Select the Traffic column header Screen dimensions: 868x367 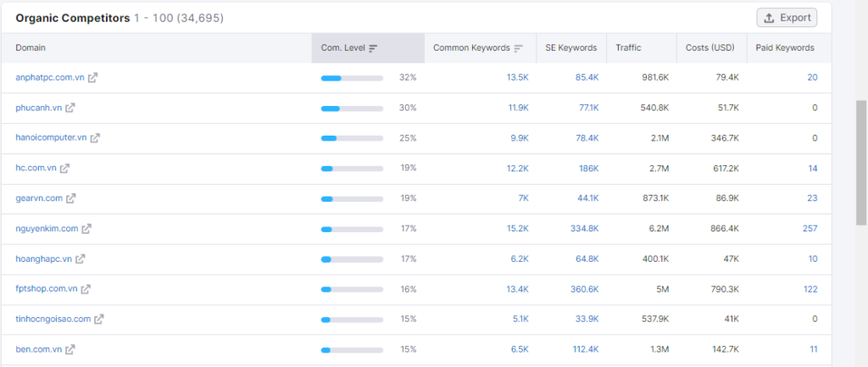(628, 48)
